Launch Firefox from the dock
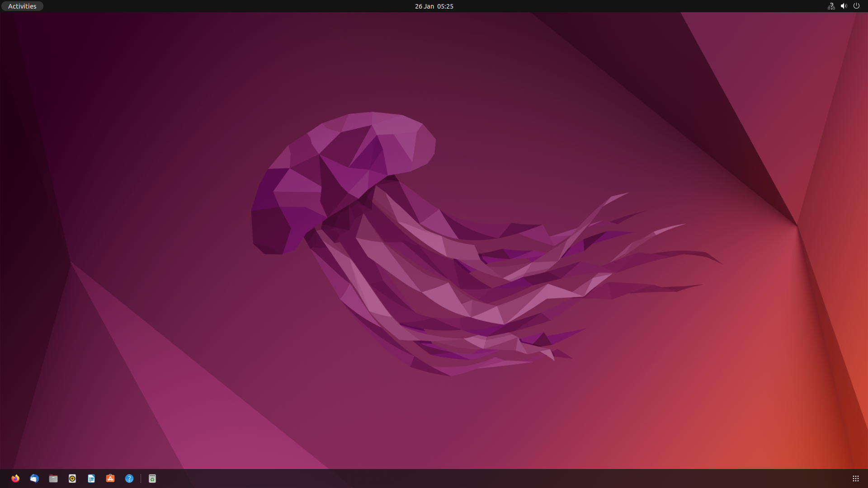 pyautogui.click(x=15, y=479)
